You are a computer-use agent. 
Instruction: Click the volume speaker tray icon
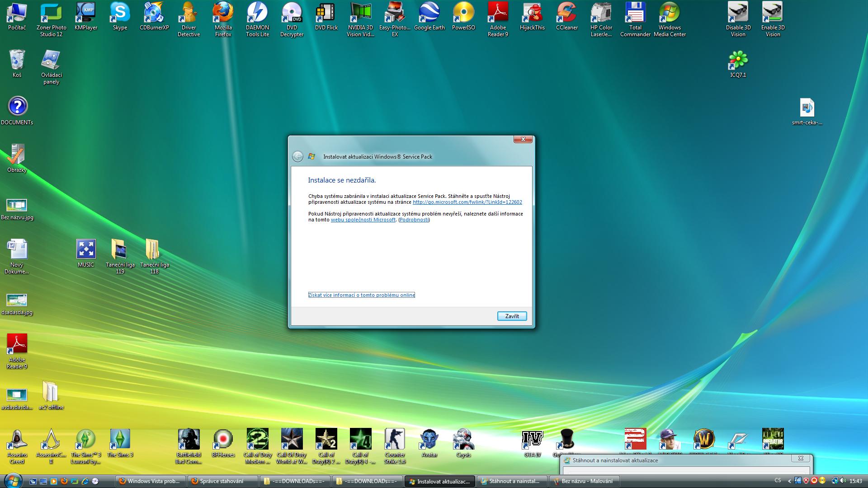(x=842, y=481)
